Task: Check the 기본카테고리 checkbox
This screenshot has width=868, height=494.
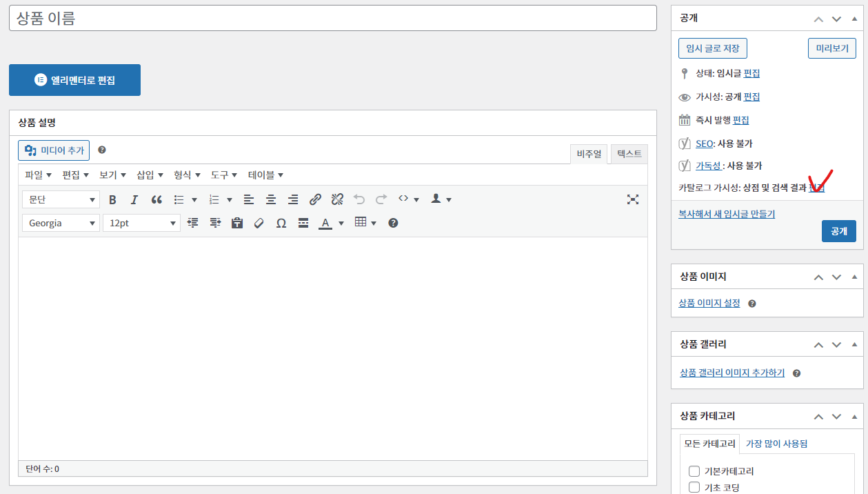Action: point(694,472)
